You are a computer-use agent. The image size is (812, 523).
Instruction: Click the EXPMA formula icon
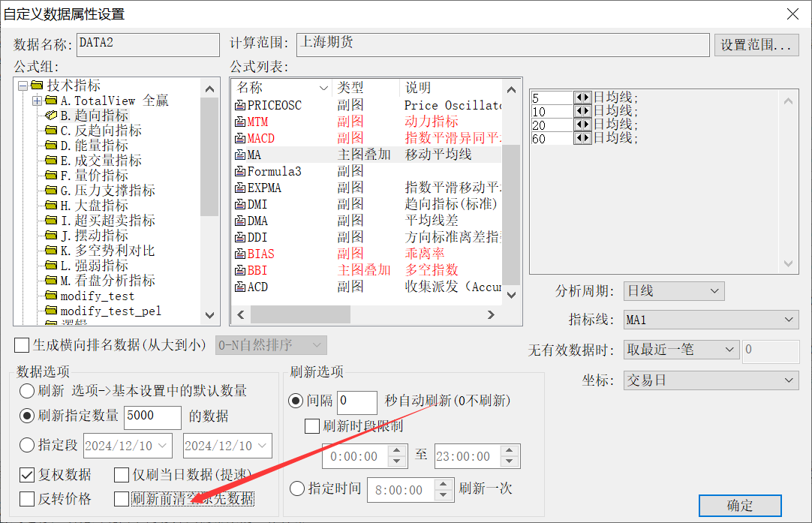tap(240, 188)
